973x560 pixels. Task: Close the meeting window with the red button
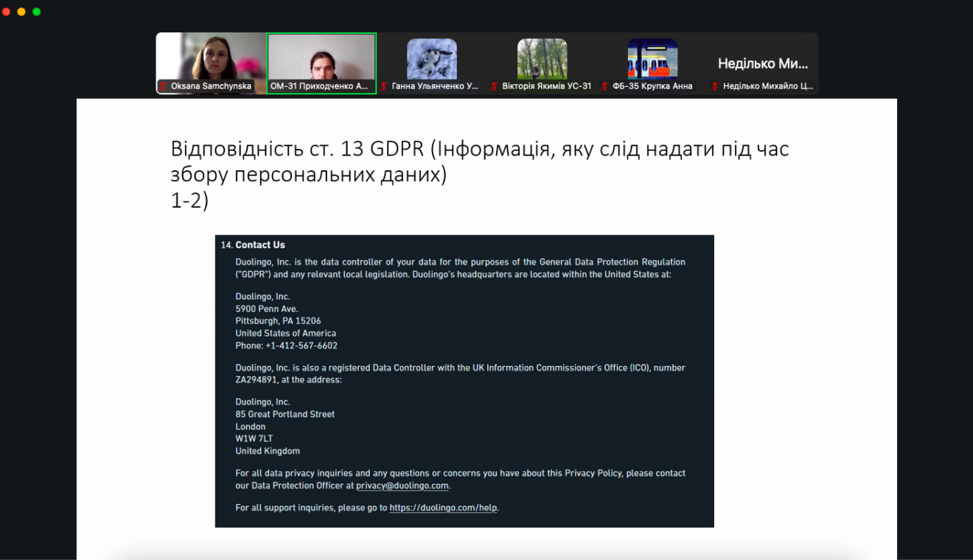7,12
